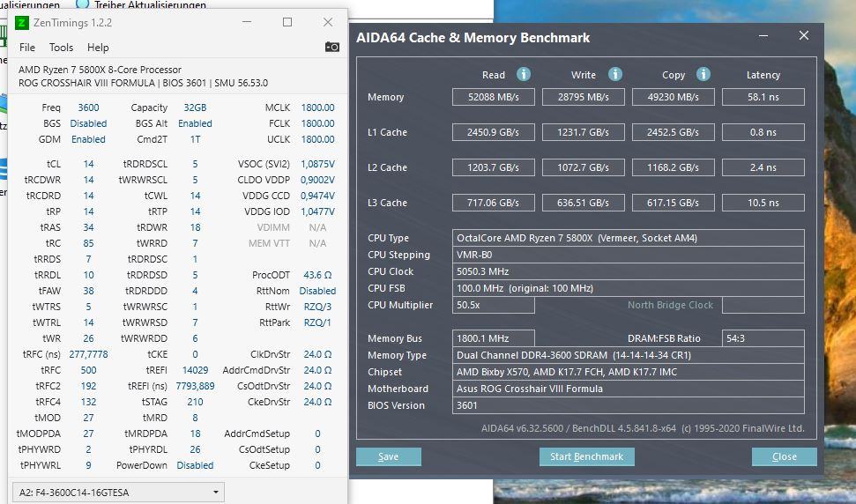Click the RttPark value RZQ/1
Screen dimensions: 856x504
(317, 322)
